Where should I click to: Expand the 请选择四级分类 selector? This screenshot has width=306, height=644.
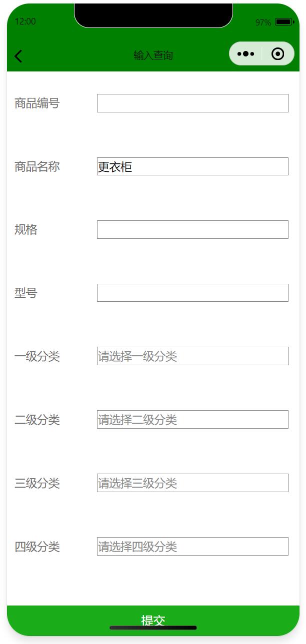pyautogui.click(x=192, y=547)
